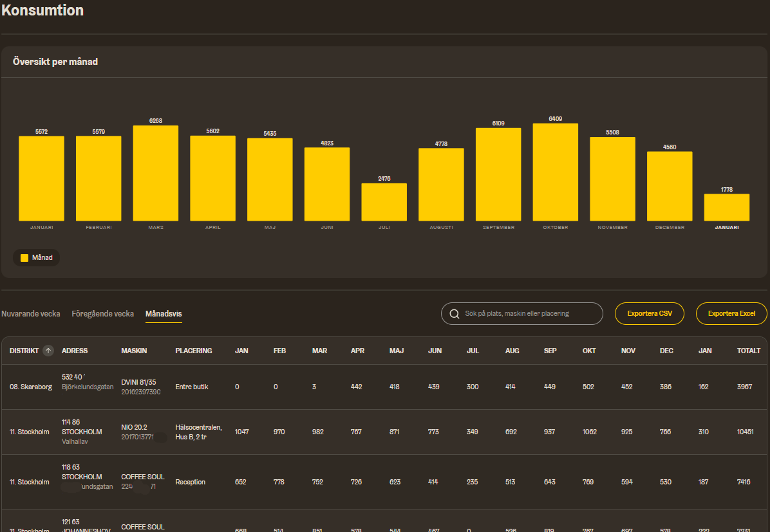Click the sort arrow icon beside DISTRIKT
This screenshot has height=532, width=770.
click(x=48, y=351)
